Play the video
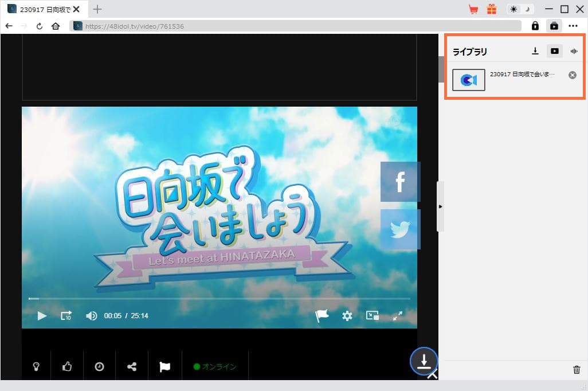Viewport: 588px width, 391px height. tap(42, 316)
